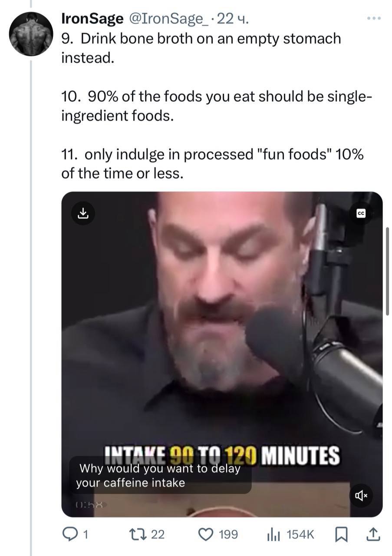This screenshot has height=556, width=392.
Task: Click the caption text about caffeine intake
Action: (160, 476)
